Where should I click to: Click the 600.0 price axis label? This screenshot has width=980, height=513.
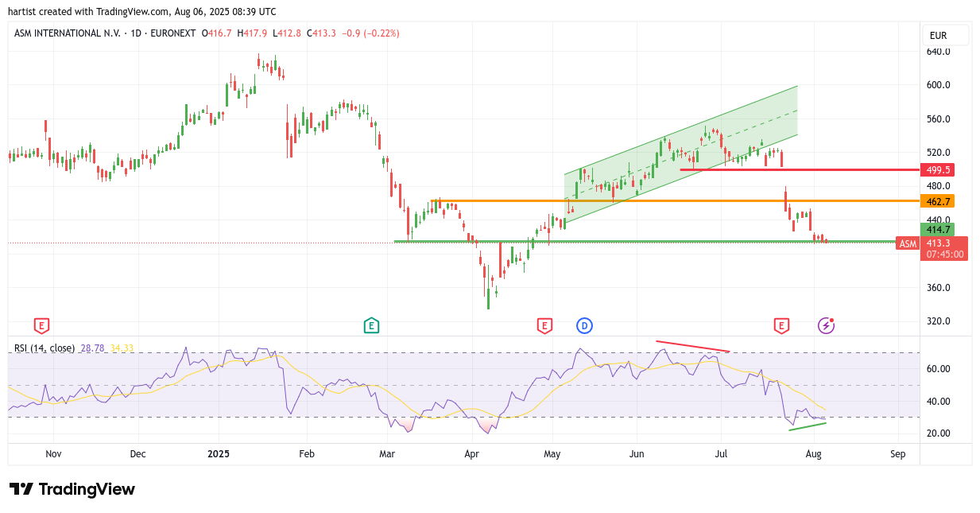939,85
